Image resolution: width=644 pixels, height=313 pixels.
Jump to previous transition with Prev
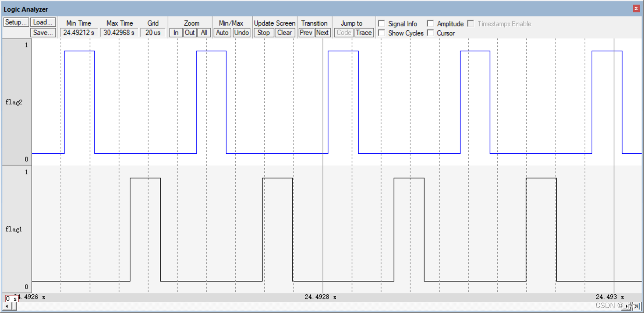306,33
